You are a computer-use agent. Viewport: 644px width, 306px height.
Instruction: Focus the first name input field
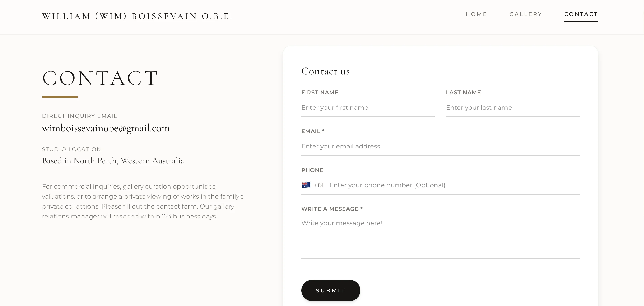(x=368, y=107)
